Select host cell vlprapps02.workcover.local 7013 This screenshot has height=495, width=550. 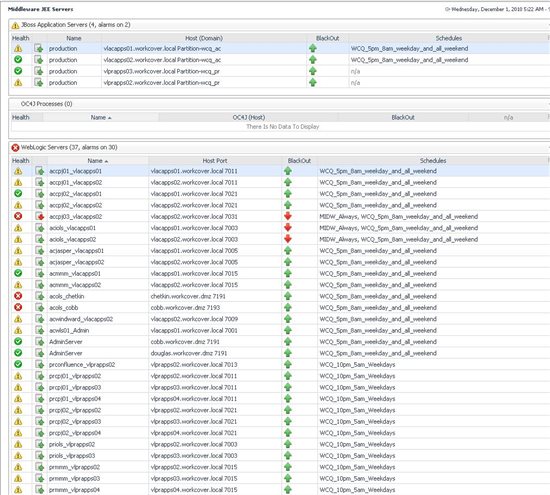click(x=194, y=364)
